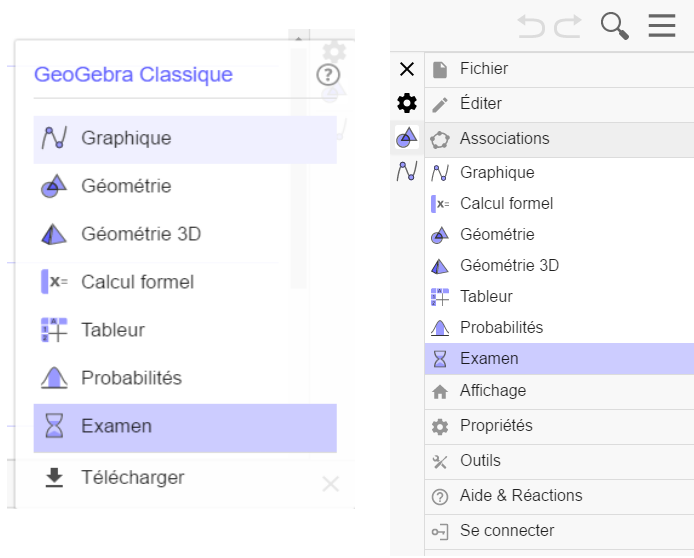Select Calcul formel in the left popup
This screenshot has height=558, width=694.
(x=185, y=282)
